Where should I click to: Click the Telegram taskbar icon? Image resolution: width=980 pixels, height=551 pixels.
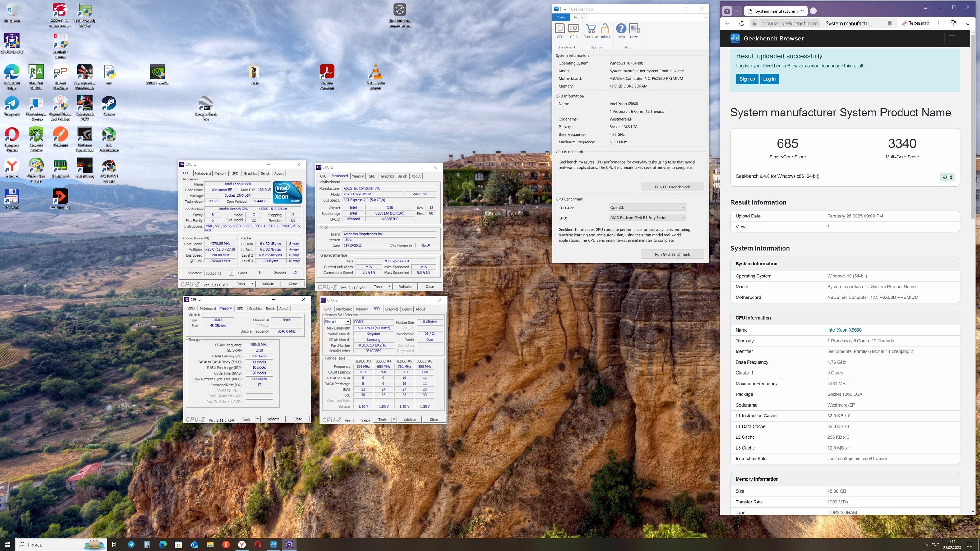(x=131, y=545)
